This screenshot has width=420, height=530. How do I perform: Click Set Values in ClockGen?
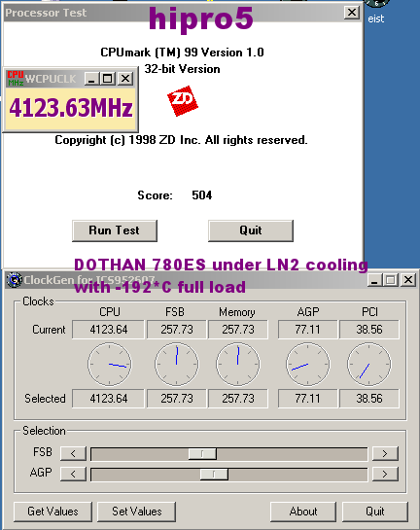point(136,512)
